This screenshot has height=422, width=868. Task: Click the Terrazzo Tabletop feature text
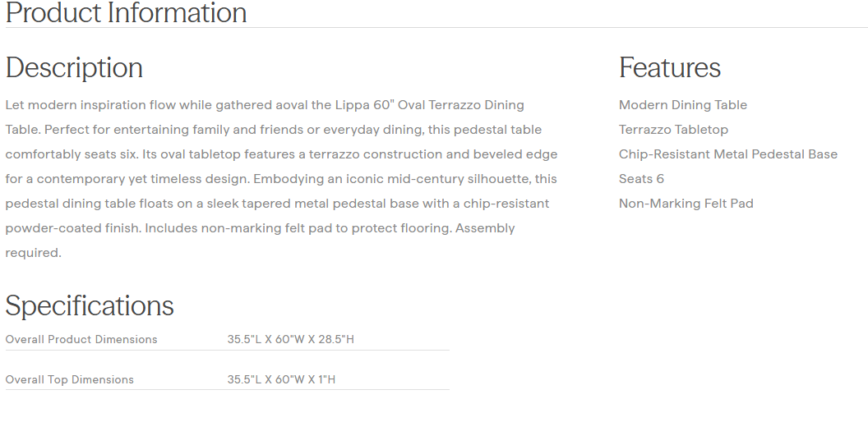(673, 130)
